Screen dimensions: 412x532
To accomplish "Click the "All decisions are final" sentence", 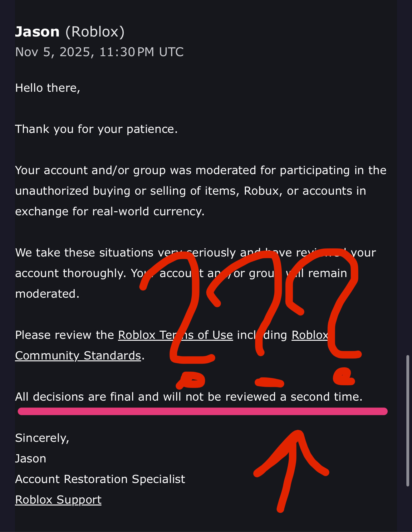I will click(189, 397).
